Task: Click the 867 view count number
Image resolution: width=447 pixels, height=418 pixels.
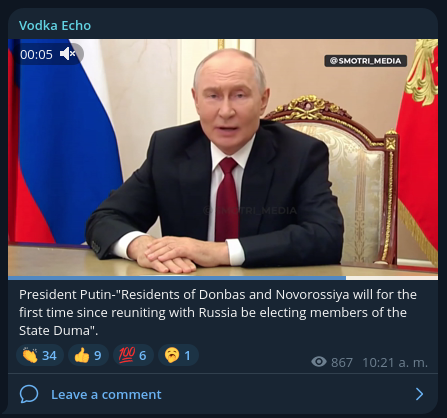Action: 342,362
